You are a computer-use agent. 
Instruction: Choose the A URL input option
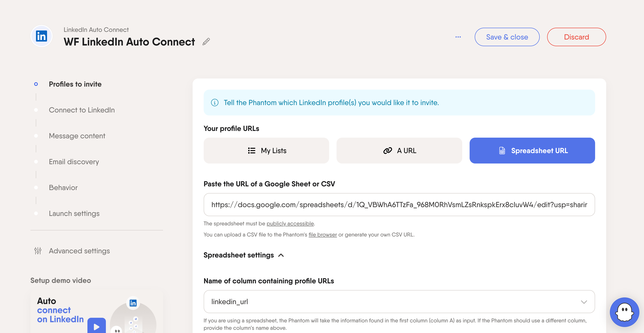point(399,151)
